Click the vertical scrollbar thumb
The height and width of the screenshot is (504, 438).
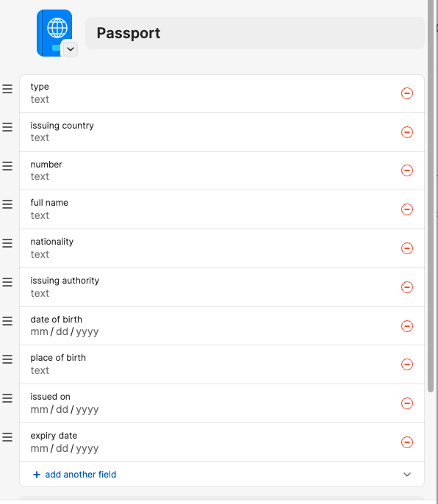pyautogui.click(x=431, y=196)
